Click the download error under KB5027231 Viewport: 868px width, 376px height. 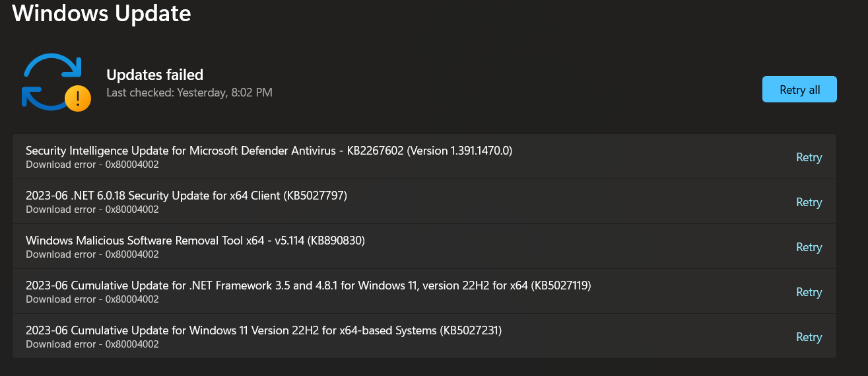coord(92,344)
